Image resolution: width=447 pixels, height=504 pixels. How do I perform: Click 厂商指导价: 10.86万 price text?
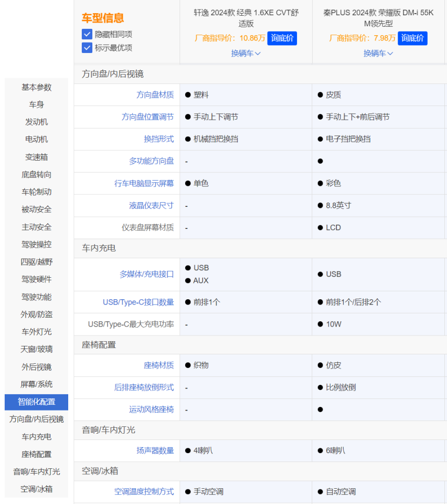coord(230,38)
